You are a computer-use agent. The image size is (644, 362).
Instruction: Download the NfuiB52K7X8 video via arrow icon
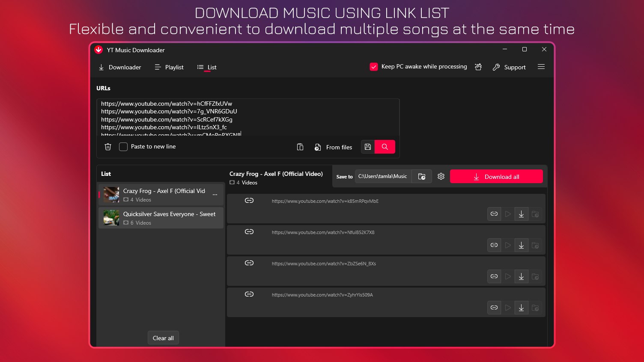[521, 245]
